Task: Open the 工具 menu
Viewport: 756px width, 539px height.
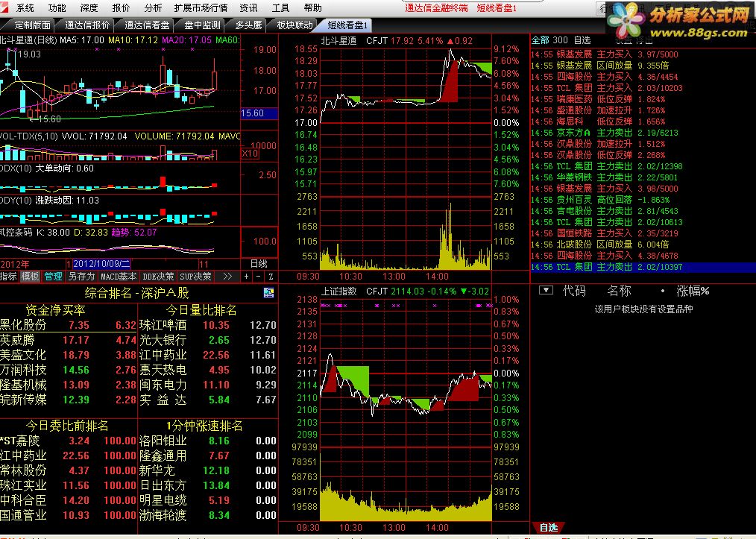Action: pos(280,7)
